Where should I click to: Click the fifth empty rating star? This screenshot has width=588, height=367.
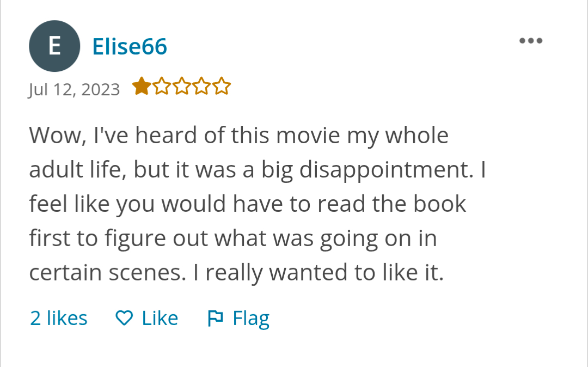pos(221,87)
